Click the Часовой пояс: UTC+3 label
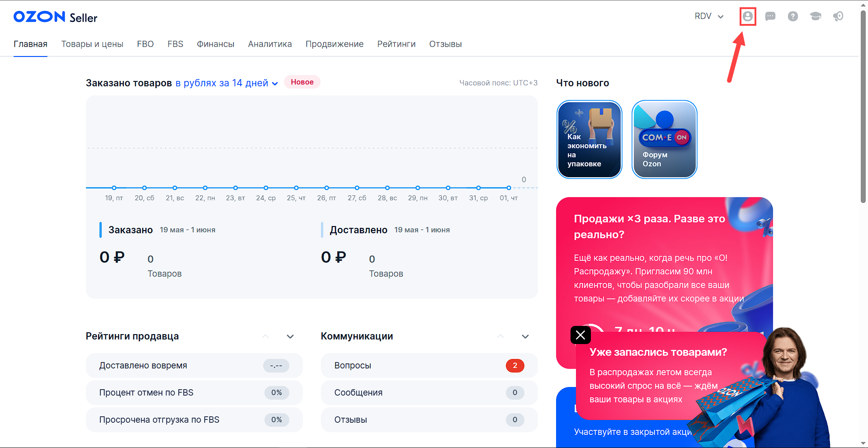868x448 pixels. click(498, 83)
